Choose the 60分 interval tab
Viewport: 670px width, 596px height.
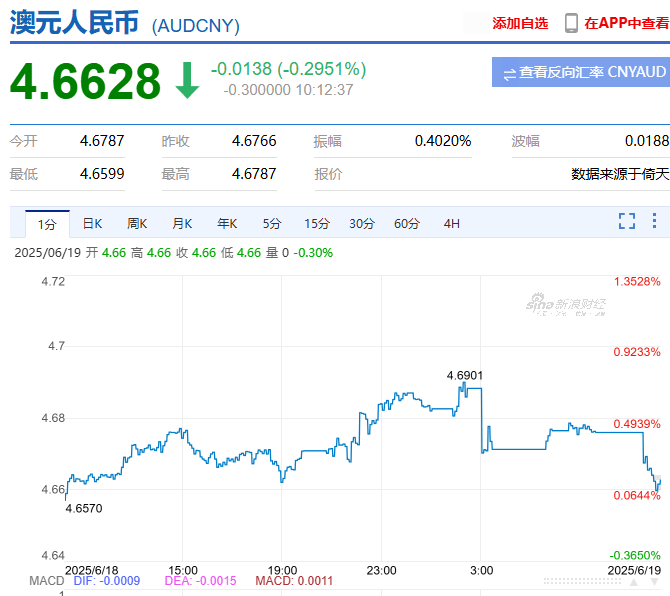(x=407, y=223)
